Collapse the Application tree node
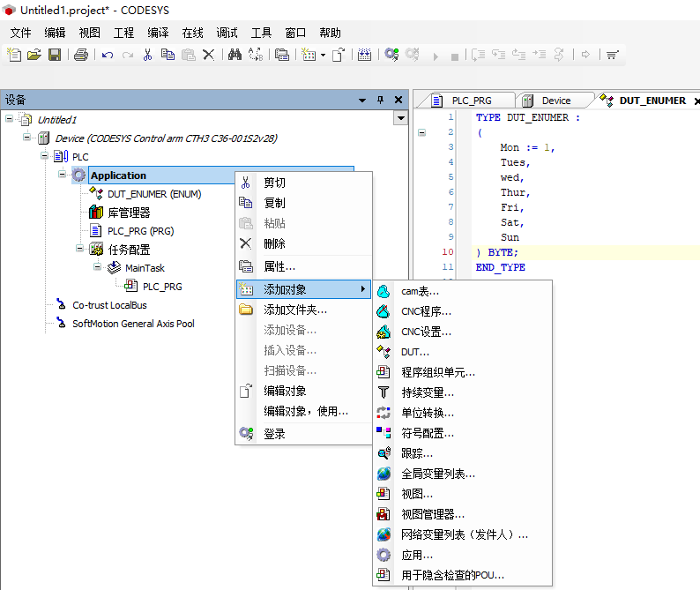This screenshot has width=700, height=590. click(x=62, y=175)
